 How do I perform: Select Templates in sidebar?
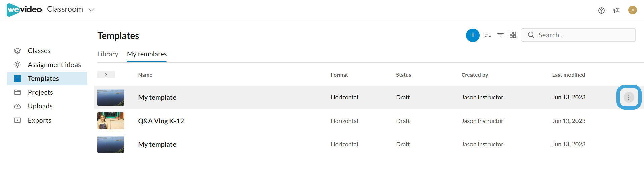click(47, 79)
